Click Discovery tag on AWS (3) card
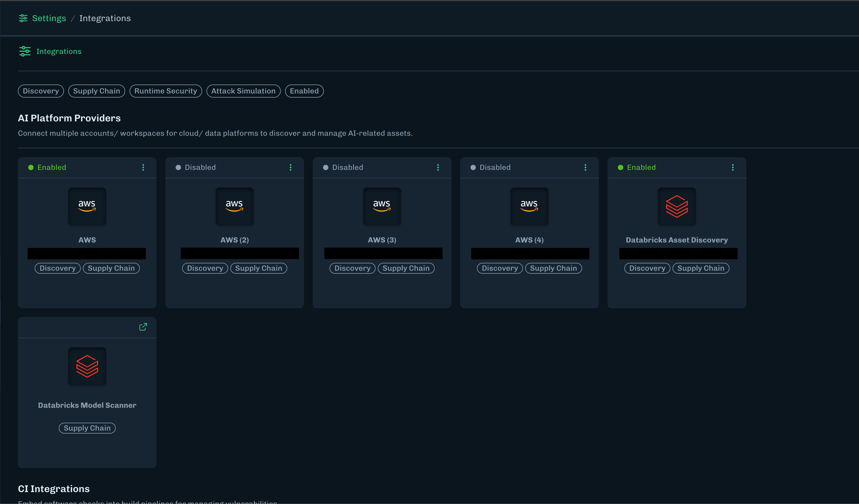Viewport: 859px width, 504px height. [353, 268]
